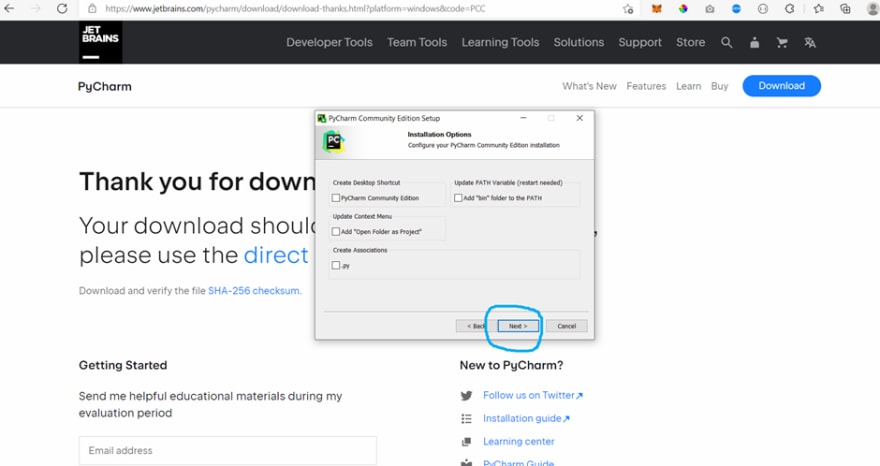880x466 pixels.
Task: Open Support menu
Action: 640,43
